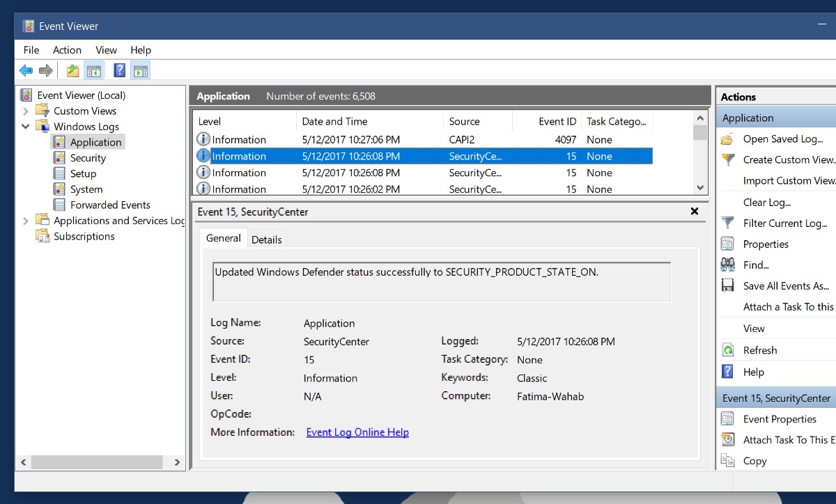Expand Applications and Services Logs node
The width and height of the screenshot is (836, 504).
point(26,221)
